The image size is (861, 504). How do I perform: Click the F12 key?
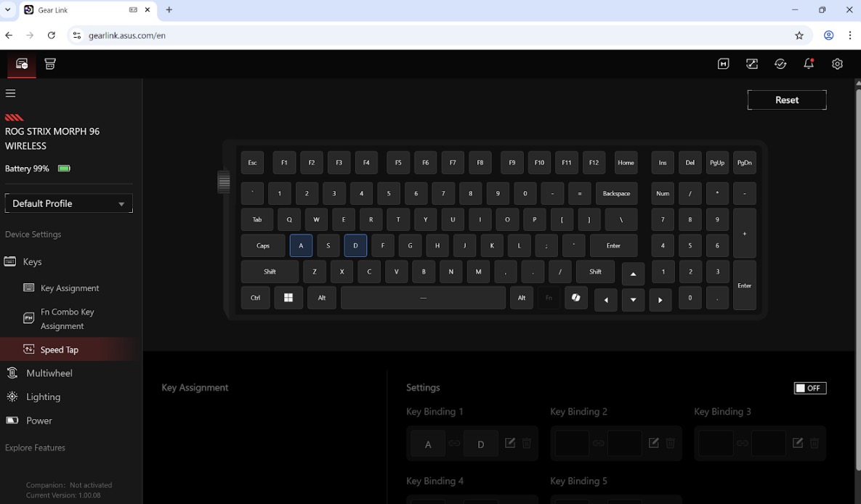coord(594,163)
